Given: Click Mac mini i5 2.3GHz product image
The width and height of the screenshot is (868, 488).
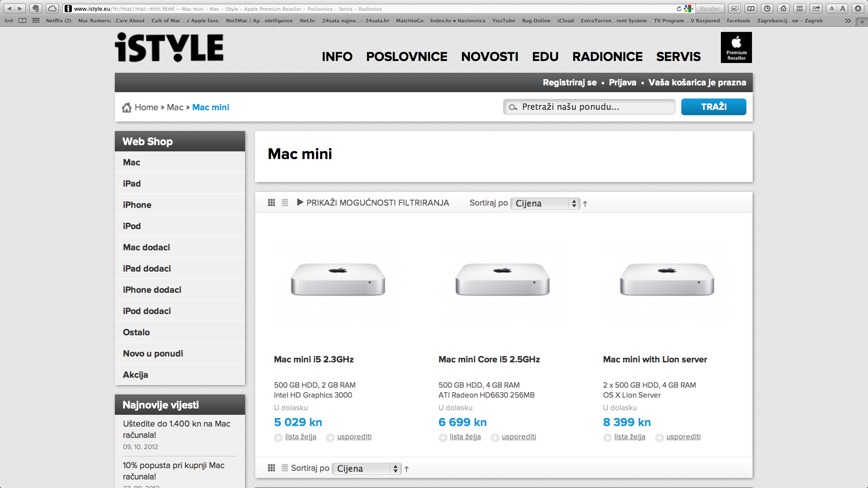Looking at the screenshot, I should [x=338, y=280].
